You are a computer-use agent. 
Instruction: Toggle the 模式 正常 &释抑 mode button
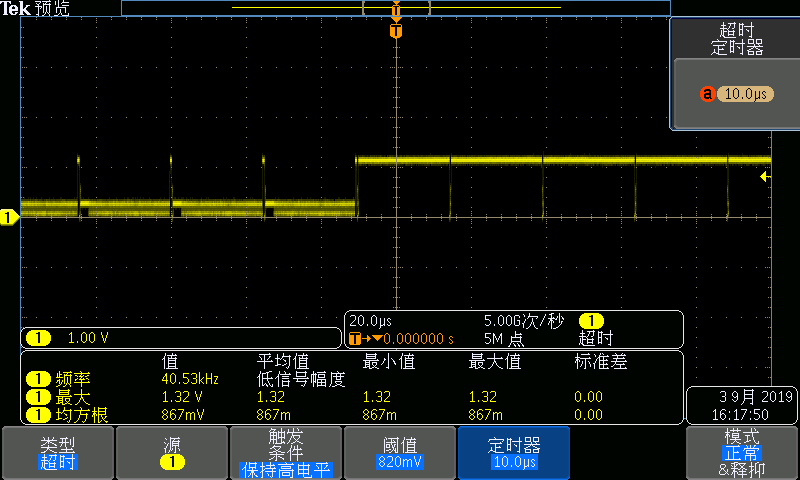pos(742,452)
